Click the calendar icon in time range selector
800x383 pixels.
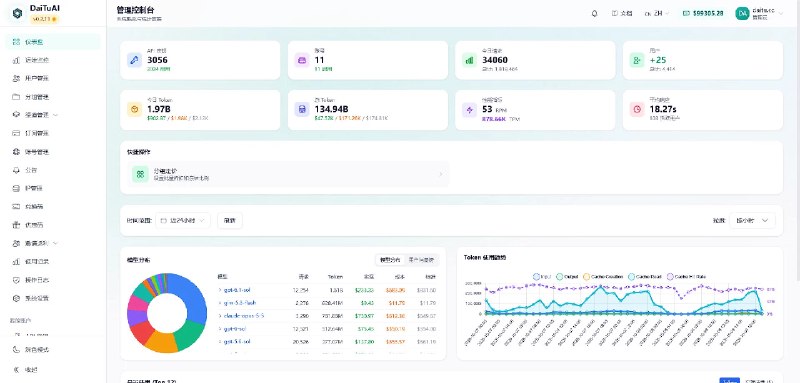click(x=164, y=221)
